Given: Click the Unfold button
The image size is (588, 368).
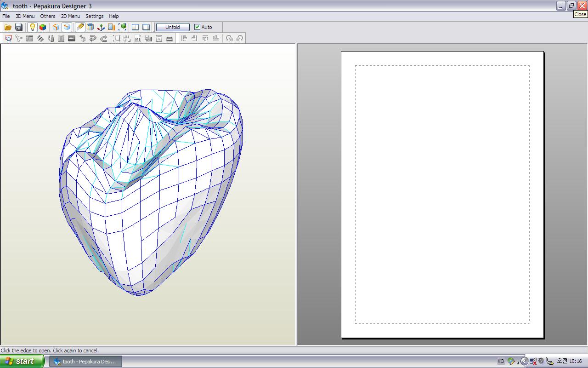Looking at the screenshot, I should 173,27.
